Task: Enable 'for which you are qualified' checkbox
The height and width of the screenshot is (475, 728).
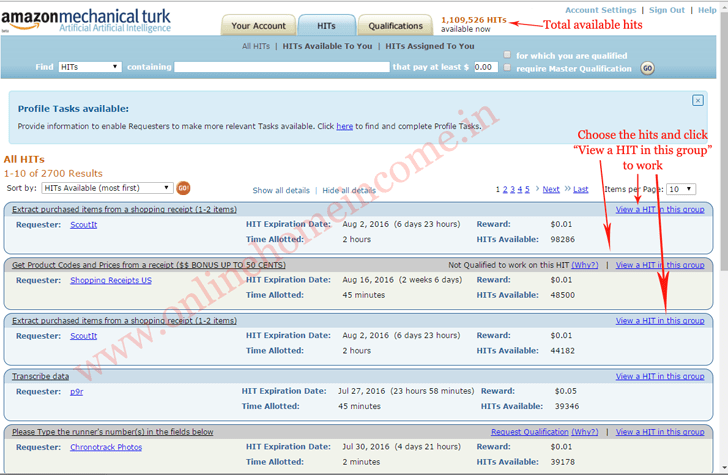Action: pyautogui.click(x=507, y=55)
